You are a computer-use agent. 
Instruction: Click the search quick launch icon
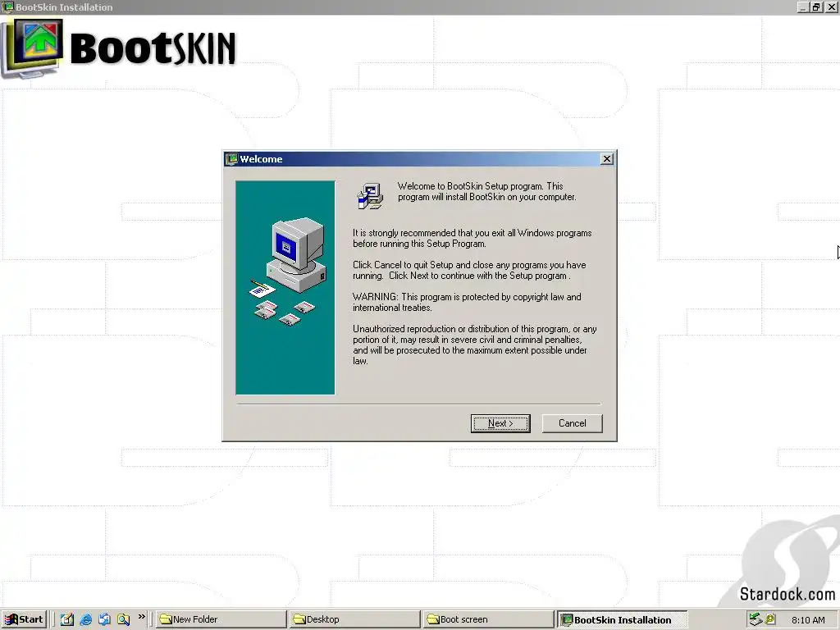click(x=123, y=619)
